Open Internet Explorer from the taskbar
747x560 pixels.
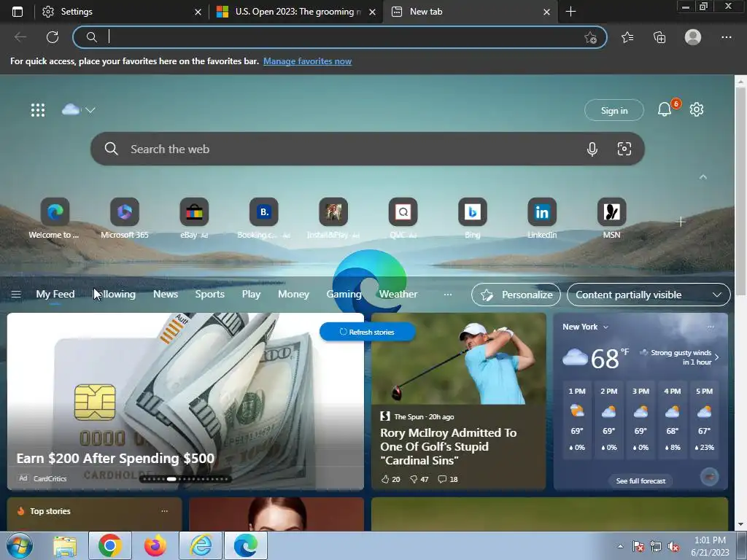tap(201, 545)
